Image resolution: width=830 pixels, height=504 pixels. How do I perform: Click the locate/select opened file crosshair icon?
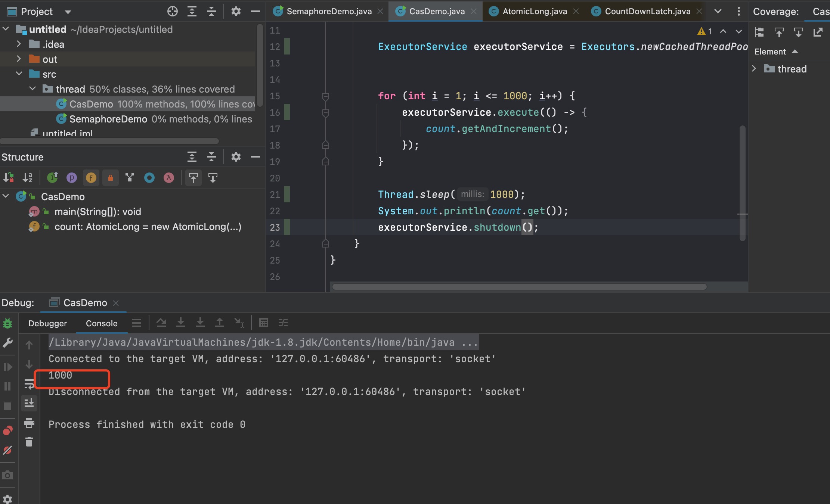pos(172,11)
